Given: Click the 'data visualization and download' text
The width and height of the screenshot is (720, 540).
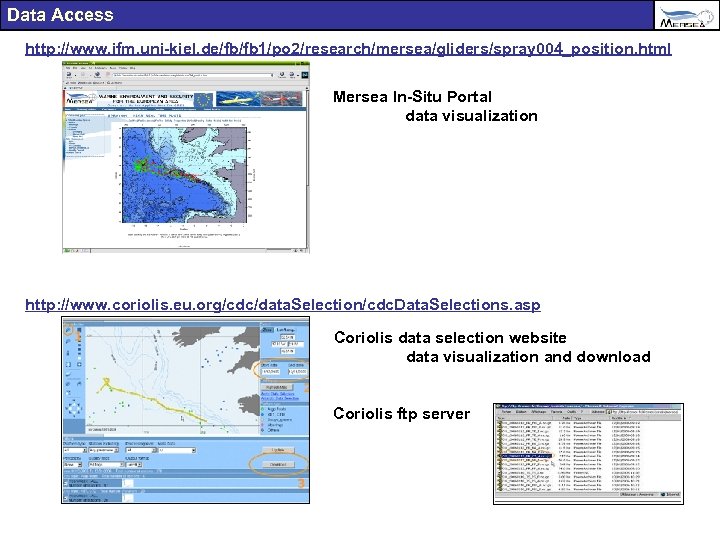Looking at the screenshot, I should [x=528, y=357].
